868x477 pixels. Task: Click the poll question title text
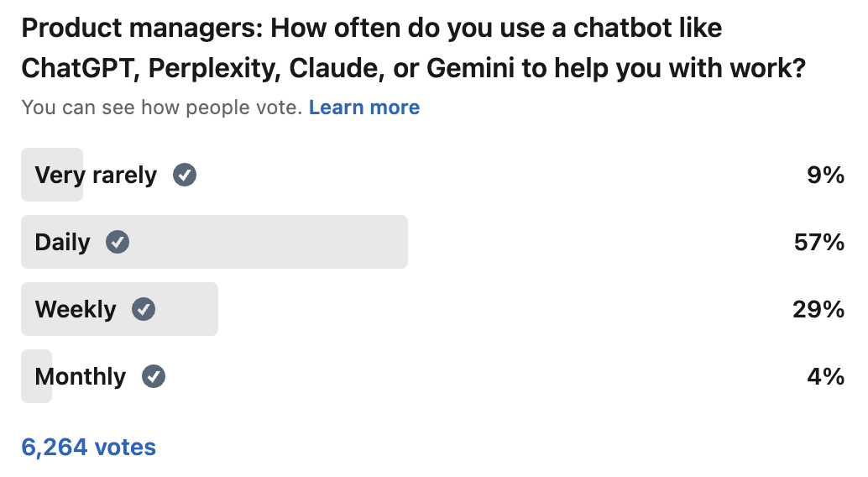point(414,48)
